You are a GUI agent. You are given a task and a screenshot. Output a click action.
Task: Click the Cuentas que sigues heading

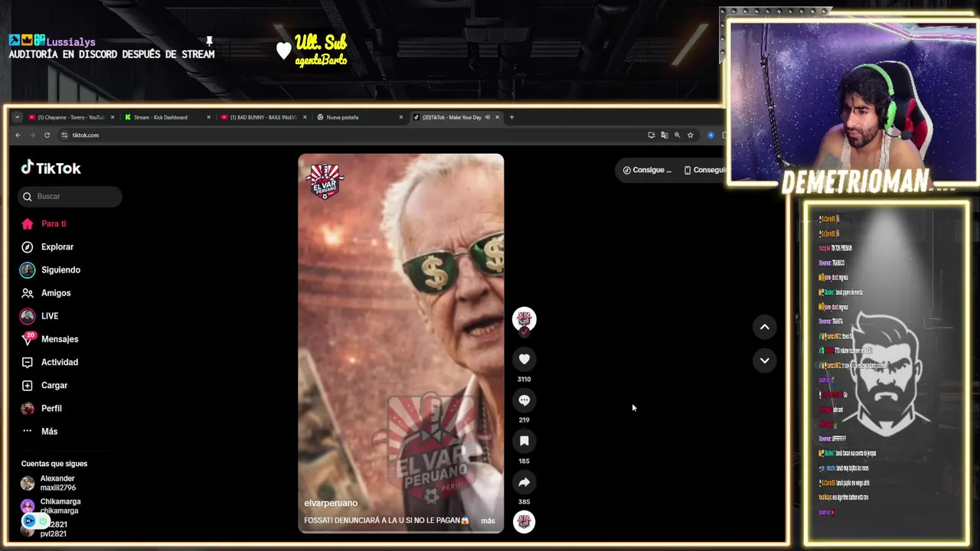[54, 464]
